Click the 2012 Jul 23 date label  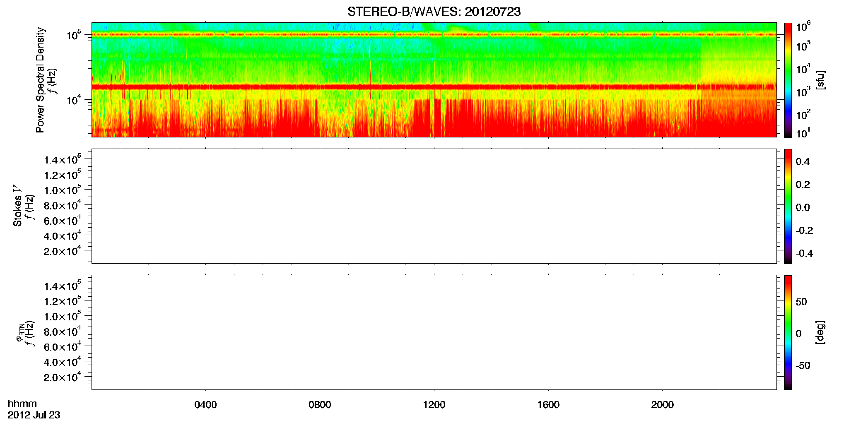click(x=34, y=415)
